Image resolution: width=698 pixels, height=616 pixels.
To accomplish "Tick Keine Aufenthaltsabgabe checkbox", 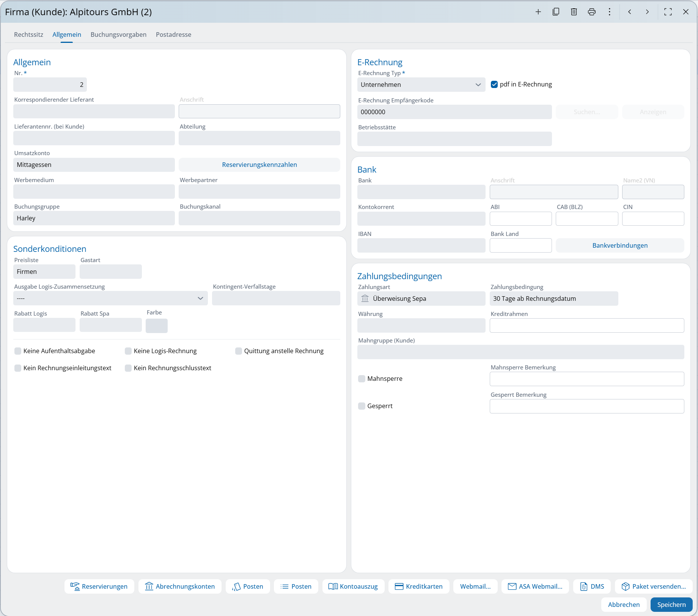I will [18, 351].
